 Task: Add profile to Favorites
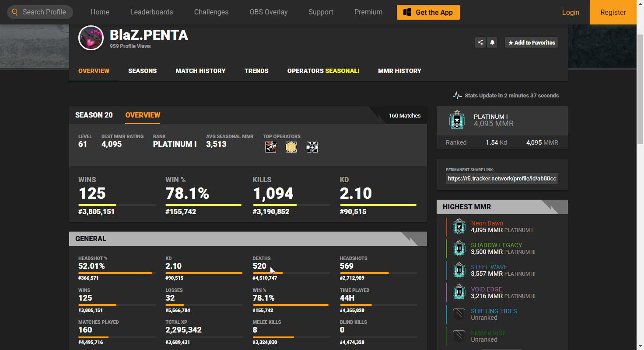531,42
